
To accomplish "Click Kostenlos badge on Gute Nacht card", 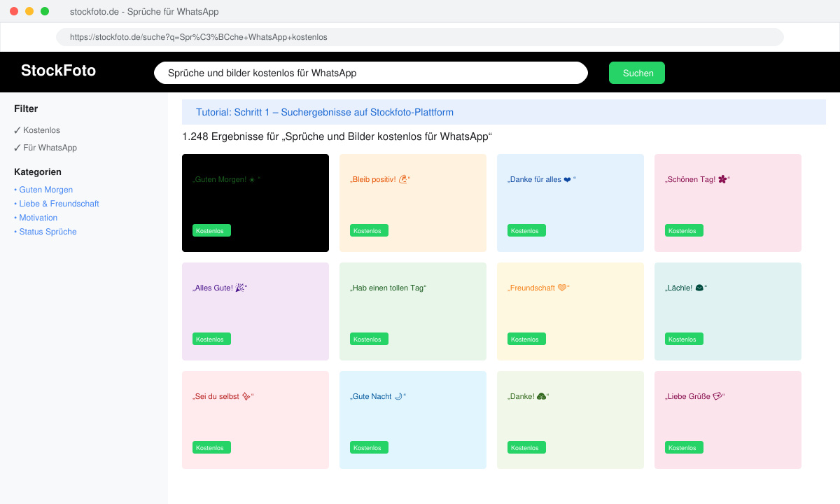I will [x=369, y=447].
